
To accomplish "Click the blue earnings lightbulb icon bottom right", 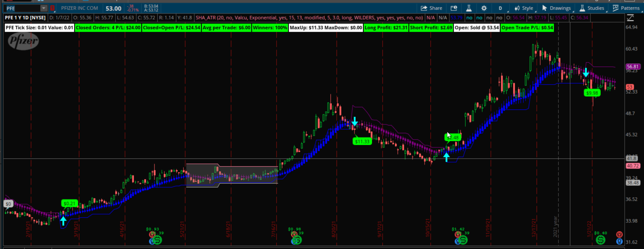I will point(619,242).
